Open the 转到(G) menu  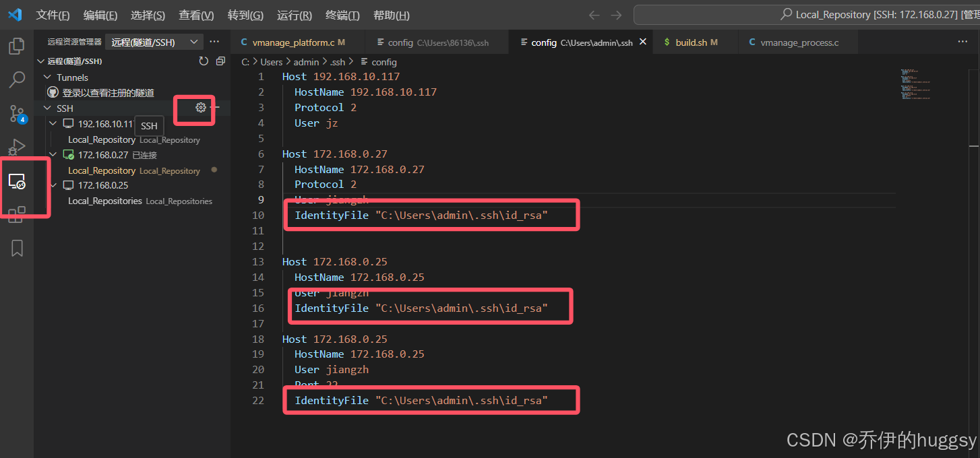[246, 15]
